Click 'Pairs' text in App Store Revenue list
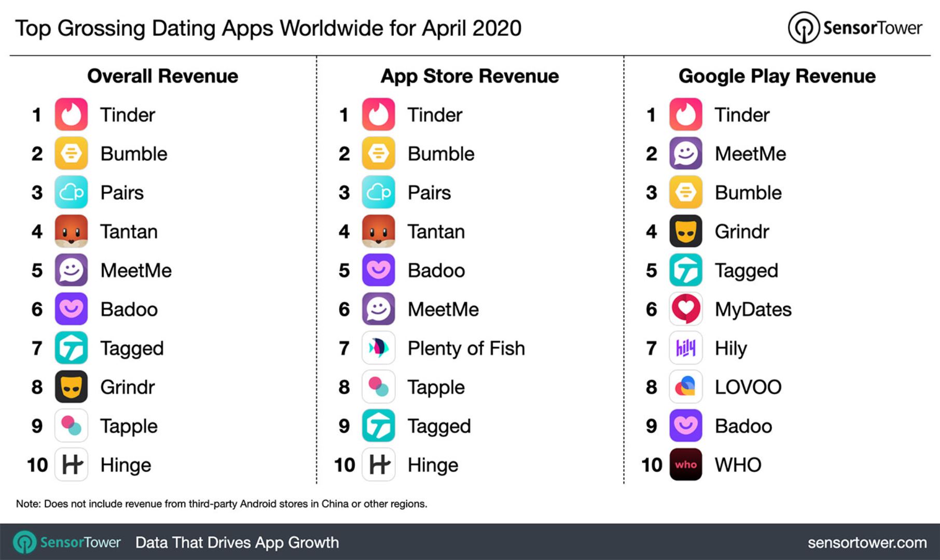Image resolution: width=940 pixels, height=560 pixels. click(430, 192)
